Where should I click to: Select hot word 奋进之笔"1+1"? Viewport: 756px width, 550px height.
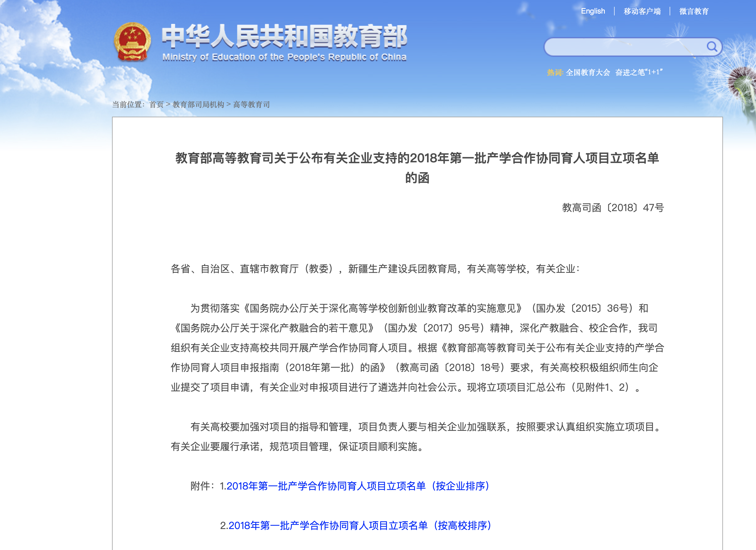[639, 72]
